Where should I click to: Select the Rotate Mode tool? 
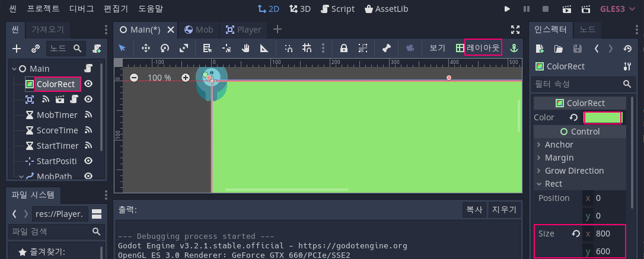pyautogui.click(x=165, y=48)
